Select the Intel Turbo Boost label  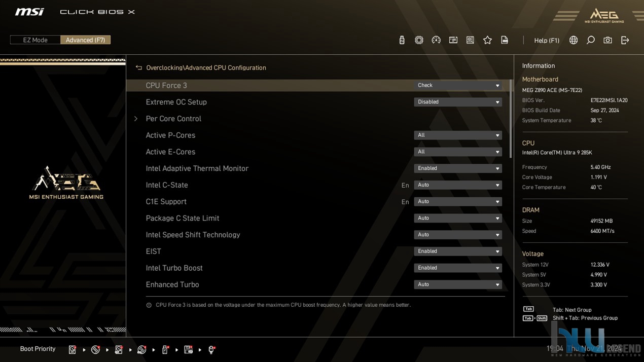(x=174, y=268)
